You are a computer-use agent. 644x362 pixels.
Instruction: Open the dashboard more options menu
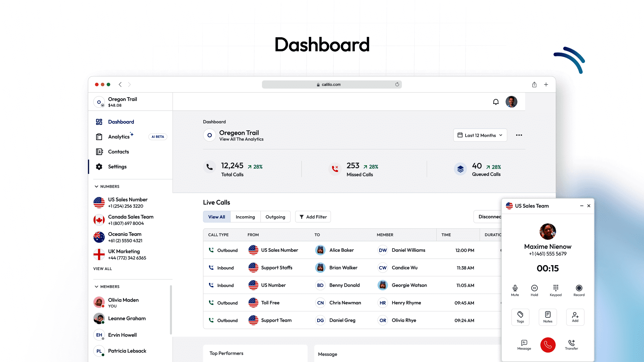click(x=519, y=135)
